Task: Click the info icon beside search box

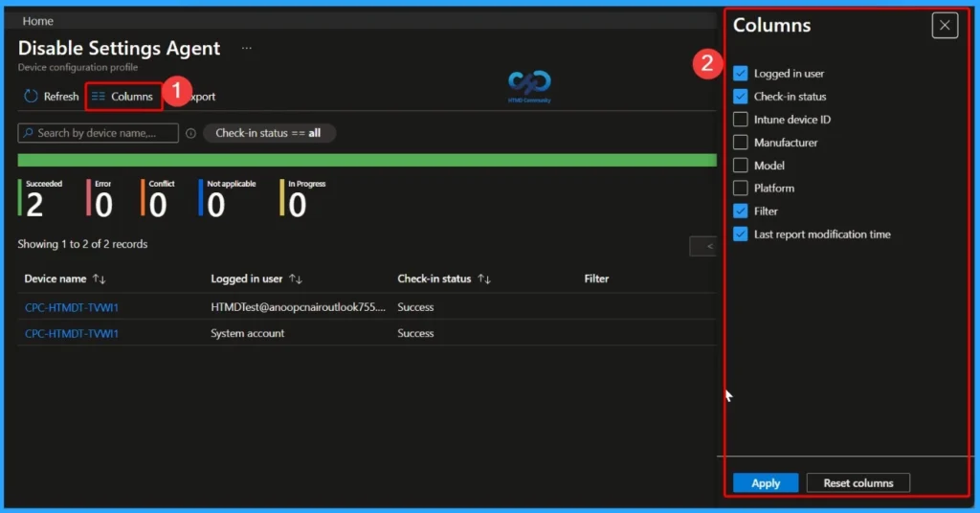Action: [x=190, y=133]
